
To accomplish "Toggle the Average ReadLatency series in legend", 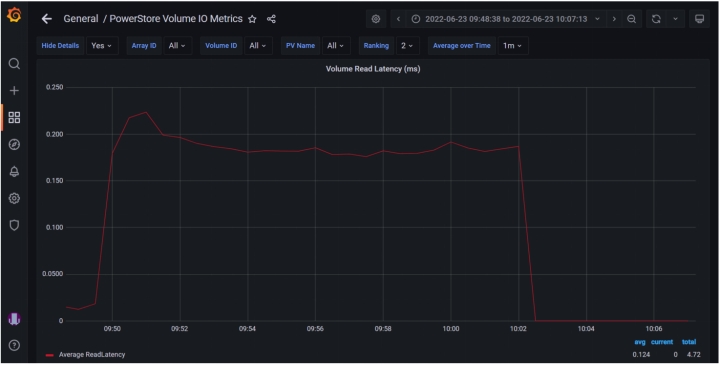I will tap(92, 354).
